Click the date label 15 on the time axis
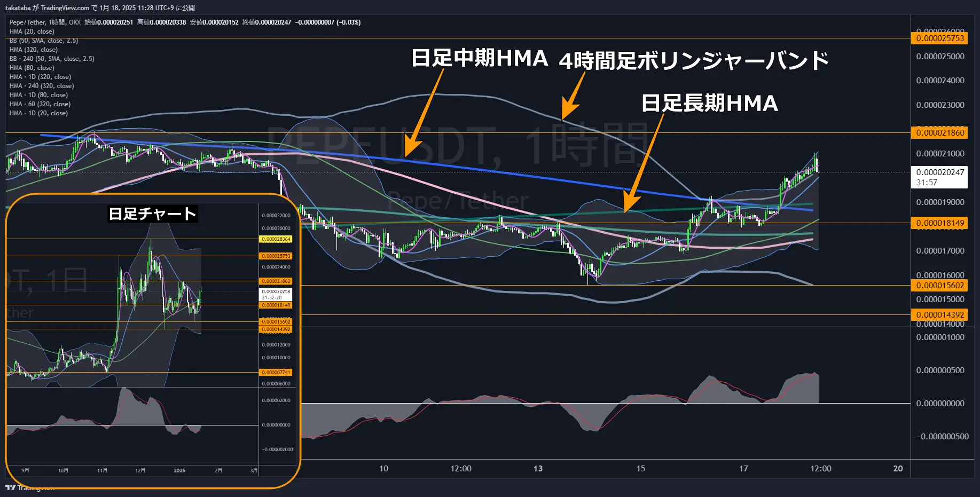980x497 pixels. coord(640,468)
